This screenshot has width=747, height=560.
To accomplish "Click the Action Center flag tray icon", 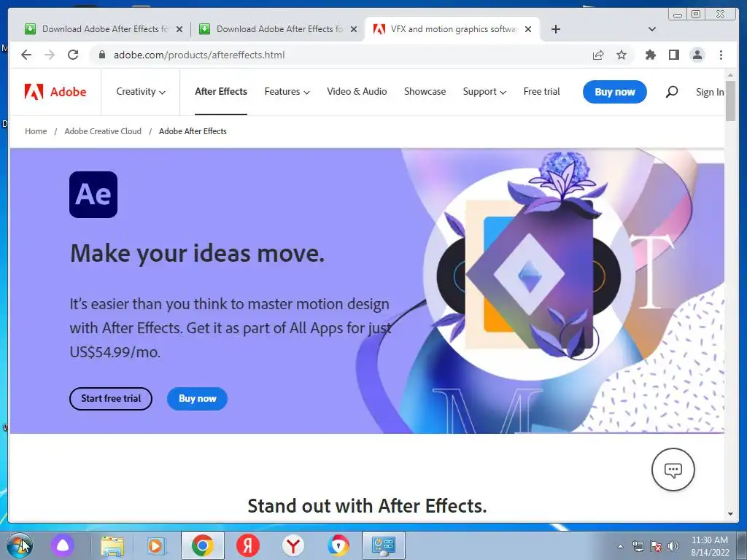I will [x=656, y=546].
